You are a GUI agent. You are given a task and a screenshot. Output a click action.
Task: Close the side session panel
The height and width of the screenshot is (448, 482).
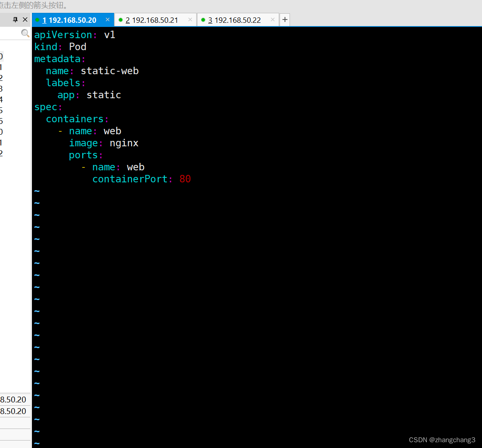click(25, 19)
